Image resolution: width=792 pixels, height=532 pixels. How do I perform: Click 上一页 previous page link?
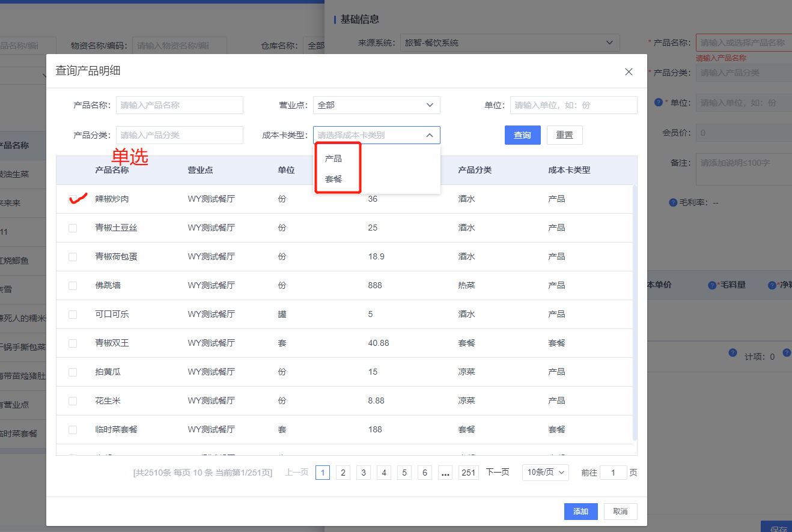[297, 473]
